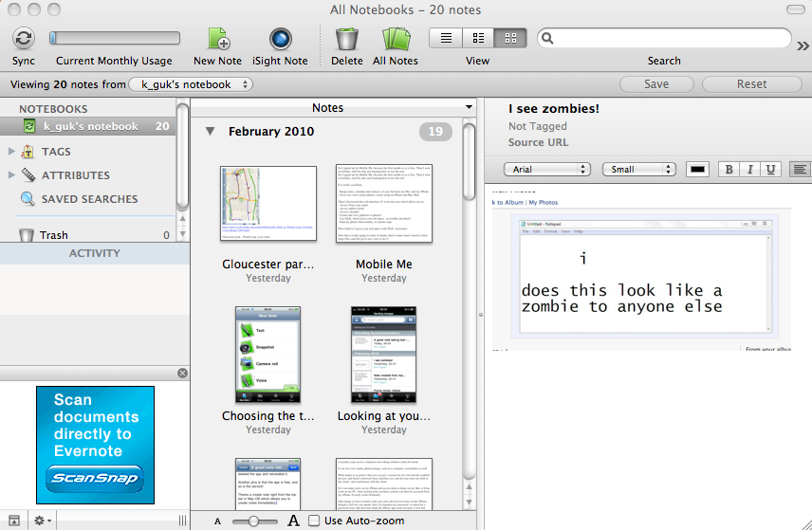Open iSight Note camera capture
812x530 pixels.
pyautogui.click(x=280, y=39)
